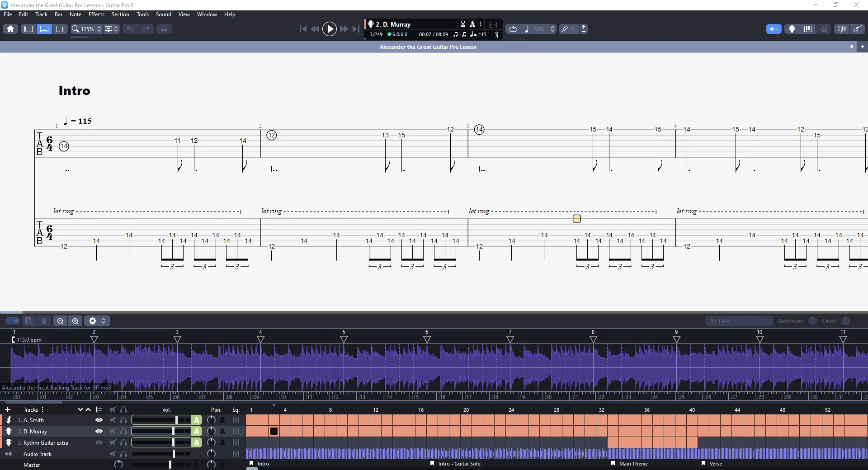Screen dimensions: 868x470
Task: Select the Rythm Guitar extra track
Action: (46, 442)
